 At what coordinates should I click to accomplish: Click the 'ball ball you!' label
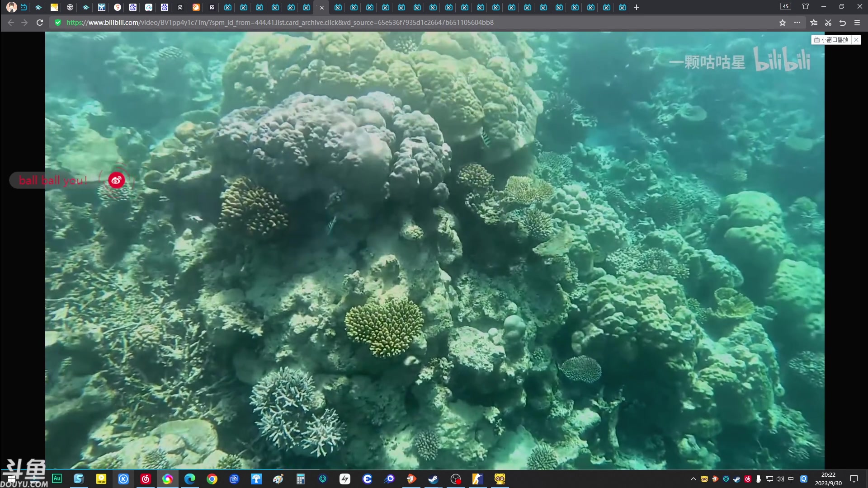[53, 180]
